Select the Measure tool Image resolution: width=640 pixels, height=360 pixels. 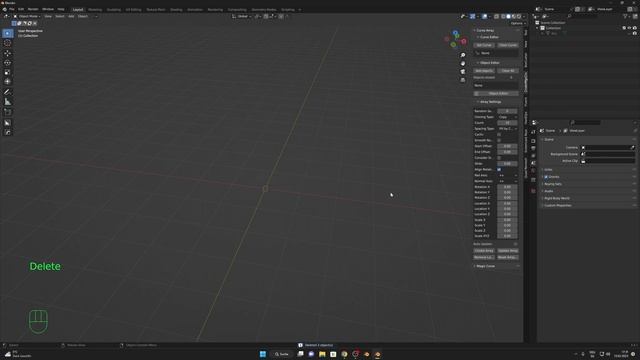point(7,102)
